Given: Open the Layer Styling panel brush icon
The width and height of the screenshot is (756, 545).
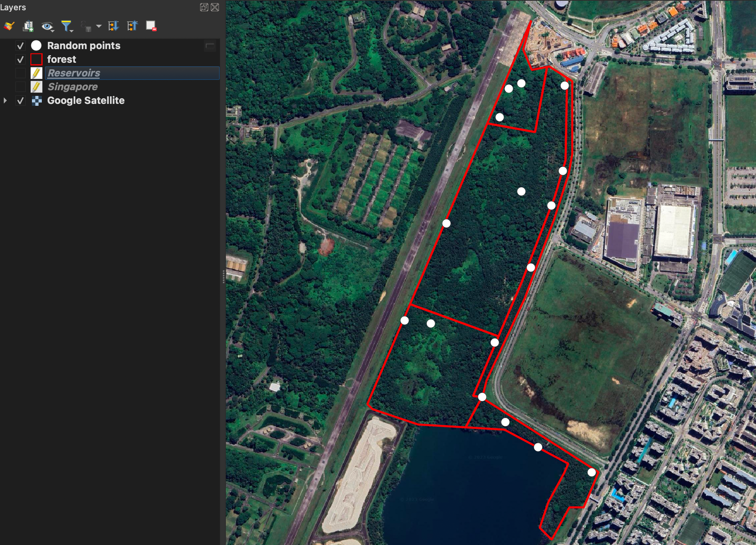Looking at the screenshot, I should pyautogui.click(x=9, y=26).
